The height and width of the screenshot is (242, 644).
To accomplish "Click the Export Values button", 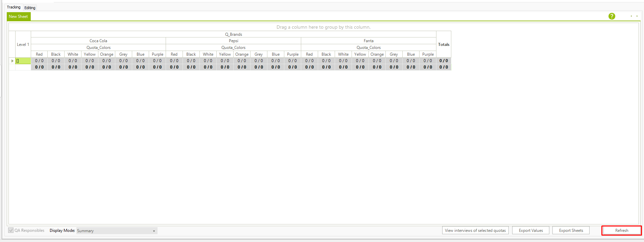I will point(531,230).
